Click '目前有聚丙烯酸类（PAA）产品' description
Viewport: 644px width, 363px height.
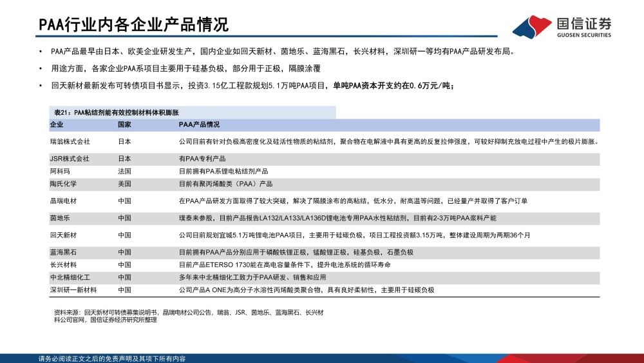coord(225,184)
